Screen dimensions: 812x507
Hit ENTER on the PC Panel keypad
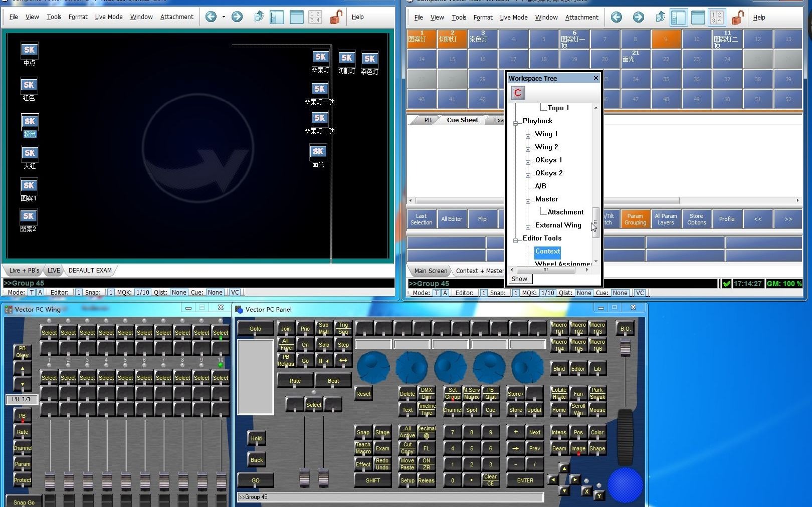click(x=525, y=480)
